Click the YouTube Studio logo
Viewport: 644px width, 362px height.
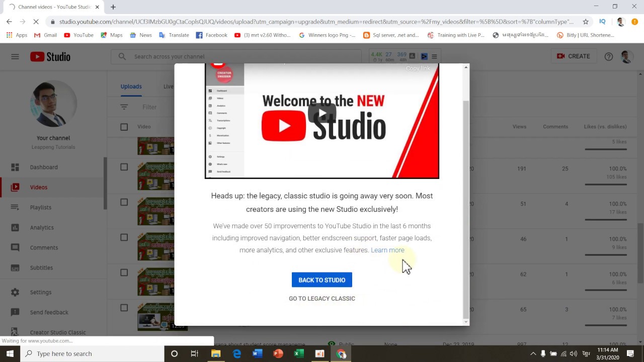pos(50,57)
